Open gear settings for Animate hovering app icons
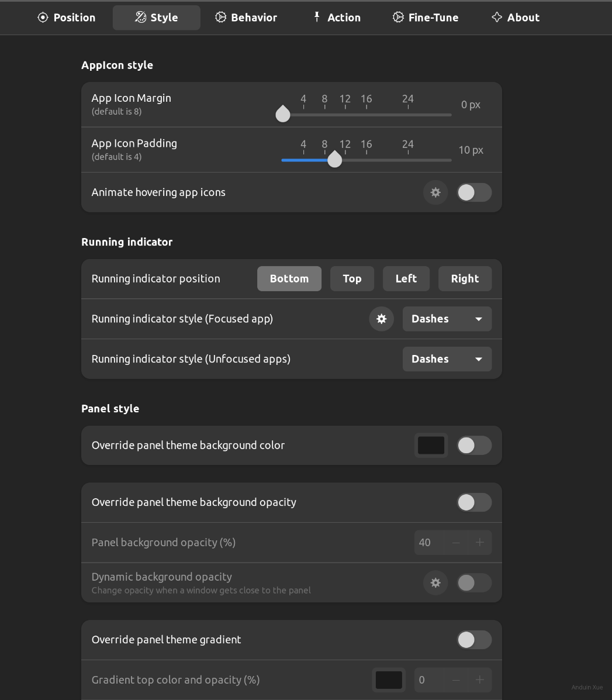Image resolution: width=612 pixels, height=700 pixels. pyautogui.click(x=435, y=192)
